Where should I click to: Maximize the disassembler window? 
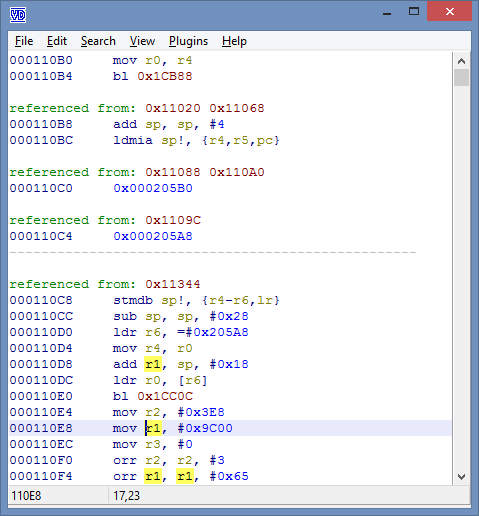(x=414, y=12)
